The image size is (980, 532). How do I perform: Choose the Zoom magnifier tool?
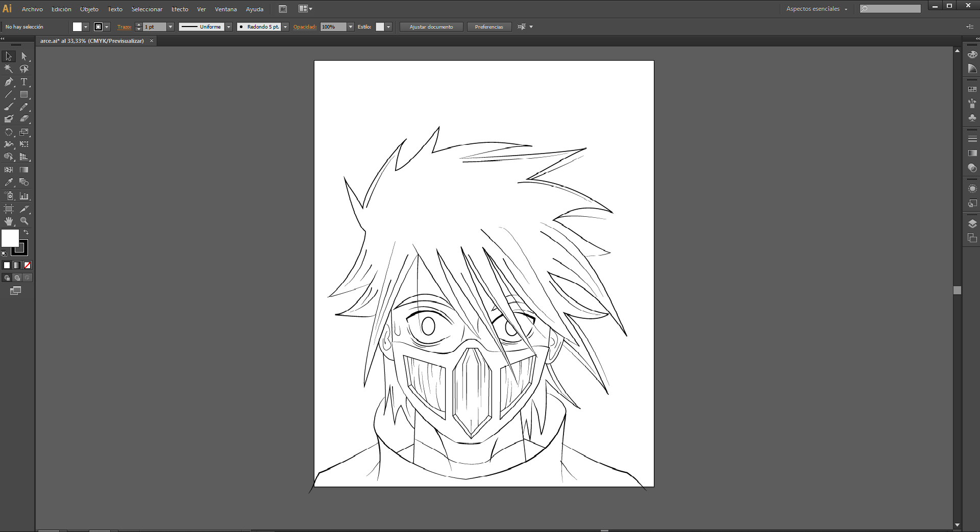click(24, 221)
